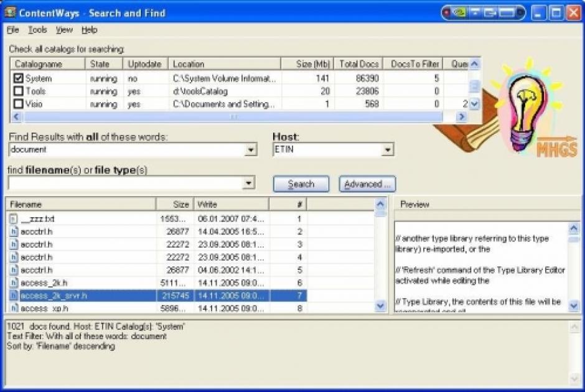The width and height of the screenshot is (585, 392).
Task: Sort results by Write date column header
Action: (232, 204)
